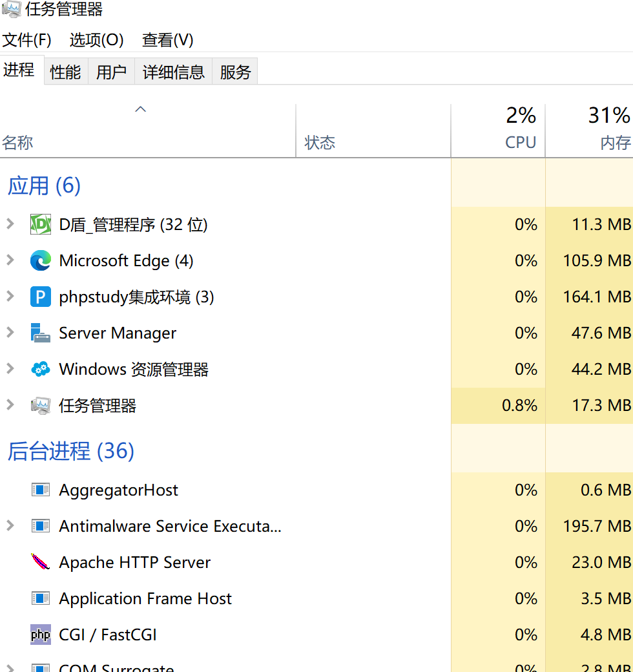Select the CGI / FastCGI process name
The width and height of the screenshot is (633, 672).
pyautogui.click(x=107, y=635)
